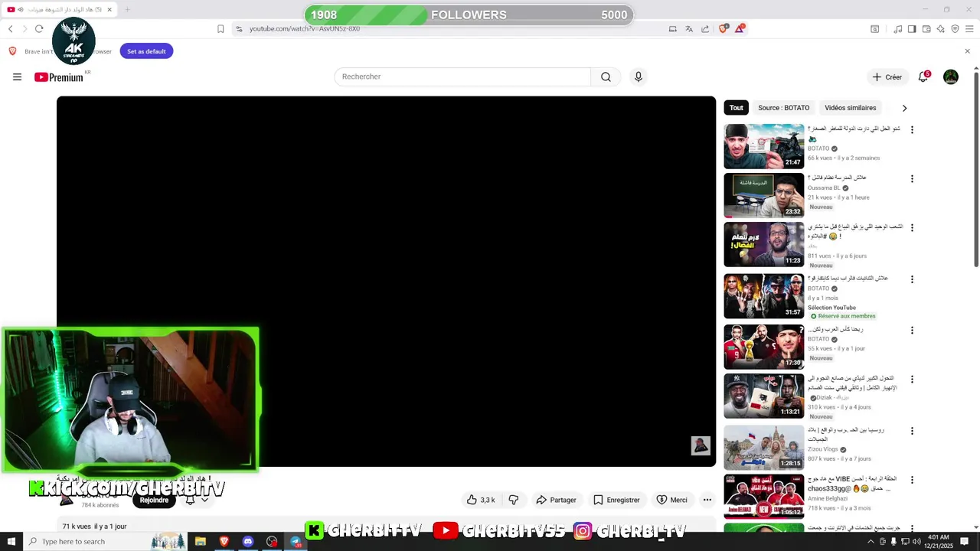This screenshot has width=980, height=551.
Task: Open Créer dropdown button
Action: 887,77
